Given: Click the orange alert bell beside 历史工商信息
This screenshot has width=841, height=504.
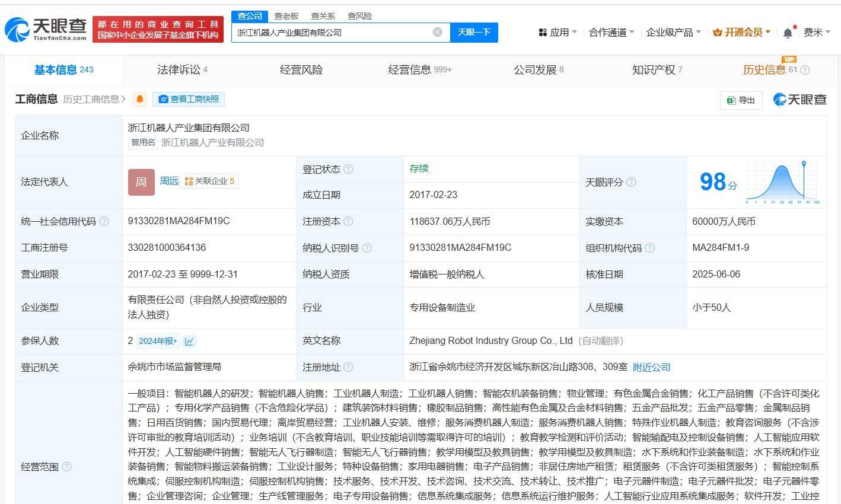Looking at the screenshot, I should [140, 99].
